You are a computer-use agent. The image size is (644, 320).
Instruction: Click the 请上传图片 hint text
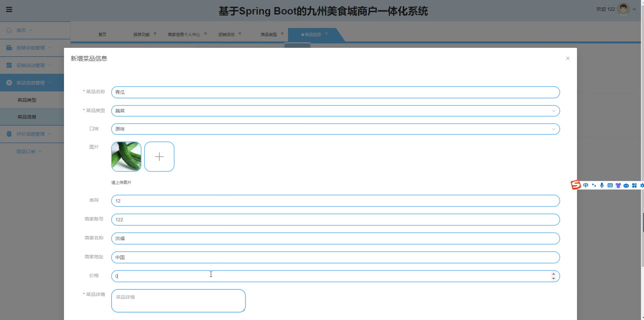point(121,183)
